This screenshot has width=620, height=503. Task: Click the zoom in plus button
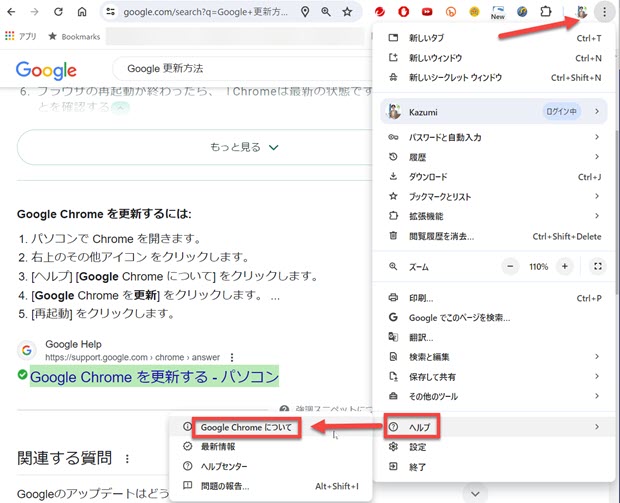565,267
